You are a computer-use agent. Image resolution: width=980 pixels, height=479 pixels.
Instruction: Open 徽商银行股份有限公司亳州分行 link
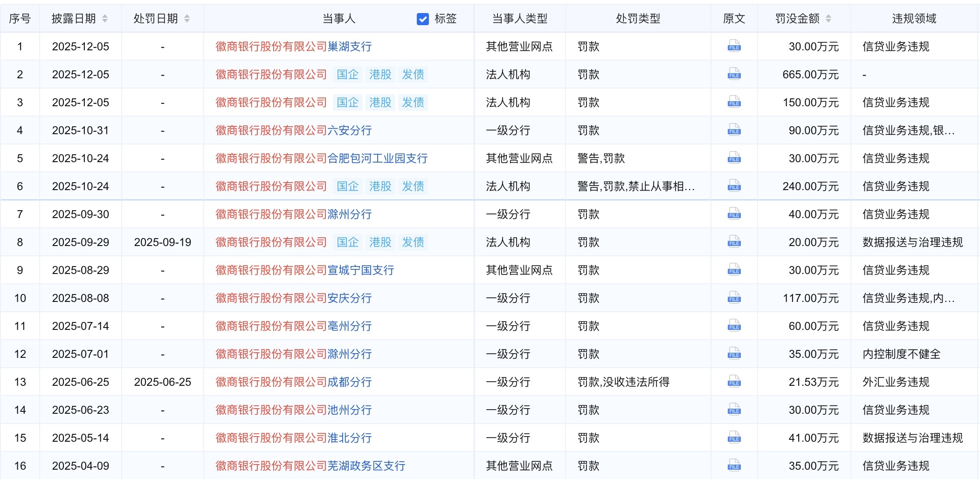click(x=294, y=326)
